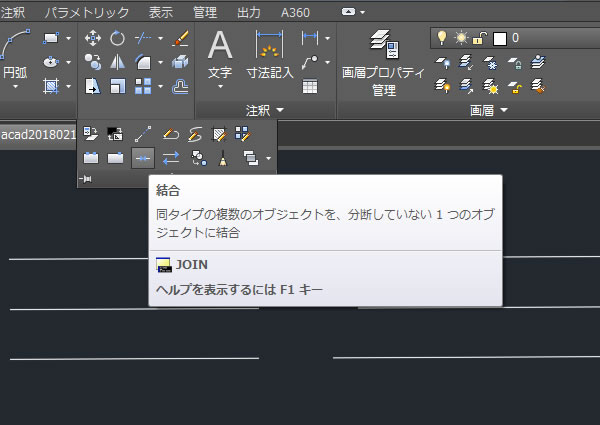Click the Explode tool icon
This screenshot has width=600, height=425.
point(180,62)
